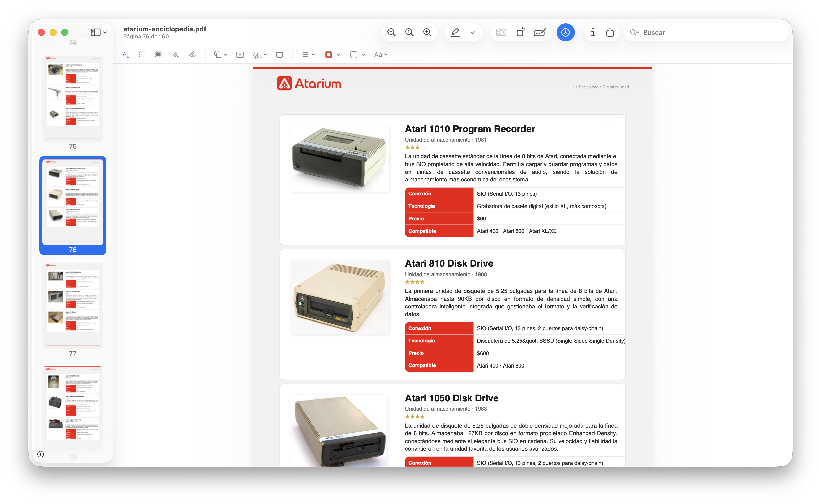The width and height of the screenshot is (821, 504).
Task: Click the zoom out magnifier icon
Action: (x=391, y=32)
